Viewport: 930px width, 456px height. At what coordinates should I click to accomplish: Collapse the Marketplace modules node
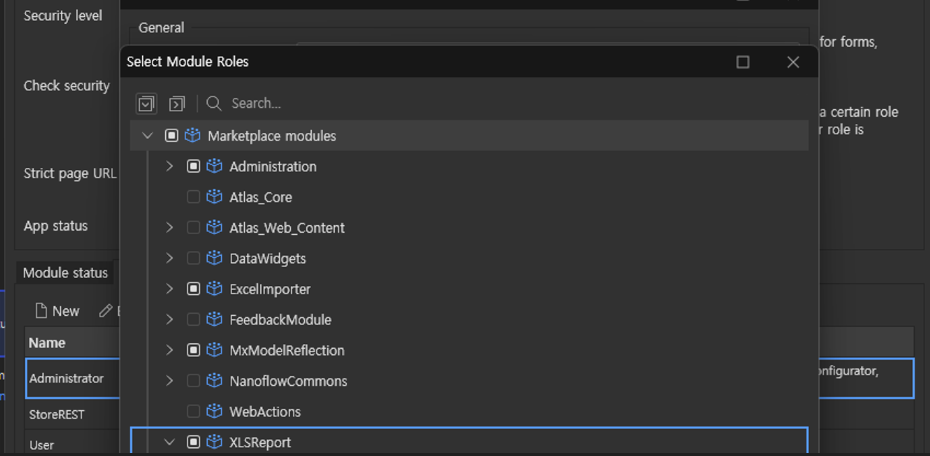click(x=148, y=136)
